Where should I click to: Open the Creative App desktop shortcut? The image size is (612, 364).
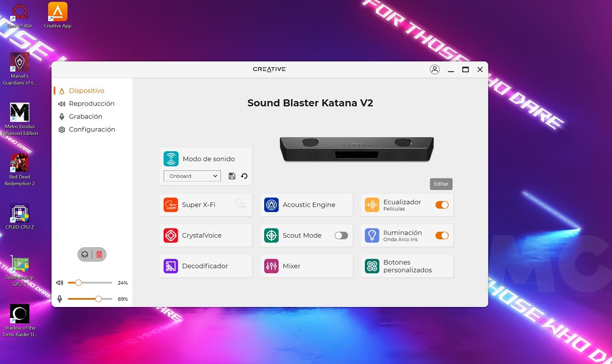point(58,15)
